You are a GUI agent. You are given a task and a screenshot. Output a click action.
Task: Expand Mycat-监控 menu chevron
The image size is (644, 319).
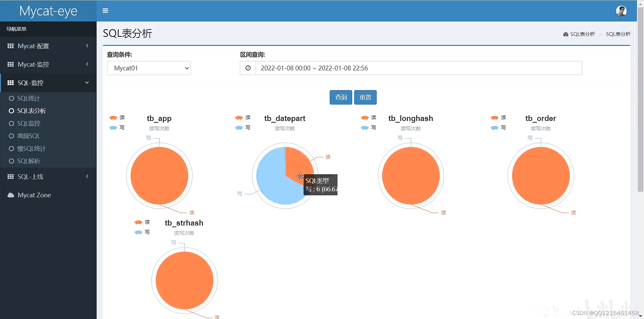(x=87, y=64)
